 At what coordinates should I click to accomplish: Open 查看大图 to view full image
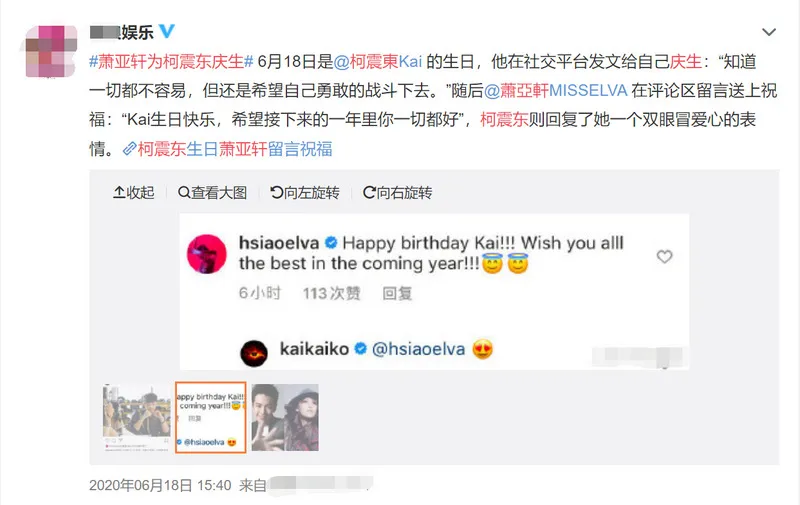click(x=212, y=192)
